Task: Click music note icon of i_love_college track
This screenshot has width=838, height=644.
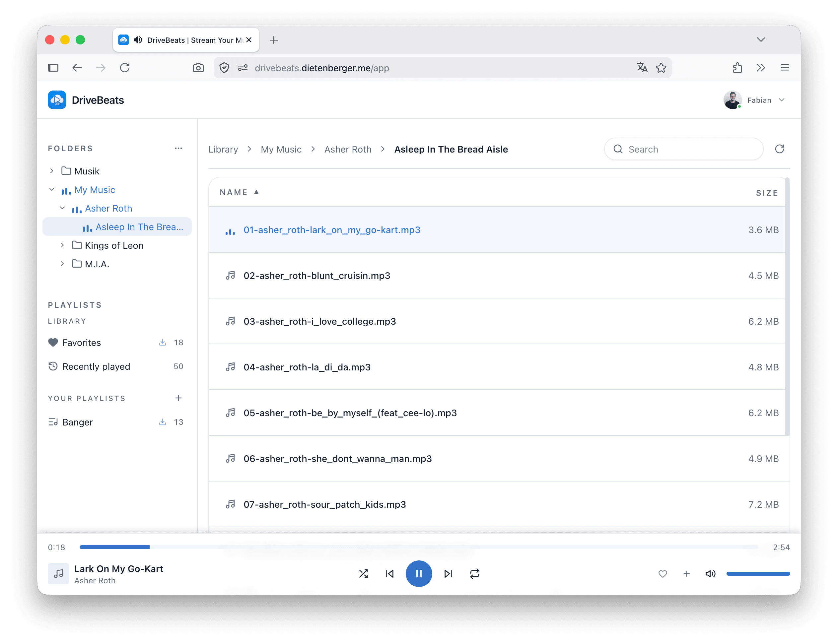Action: point(230,321)
